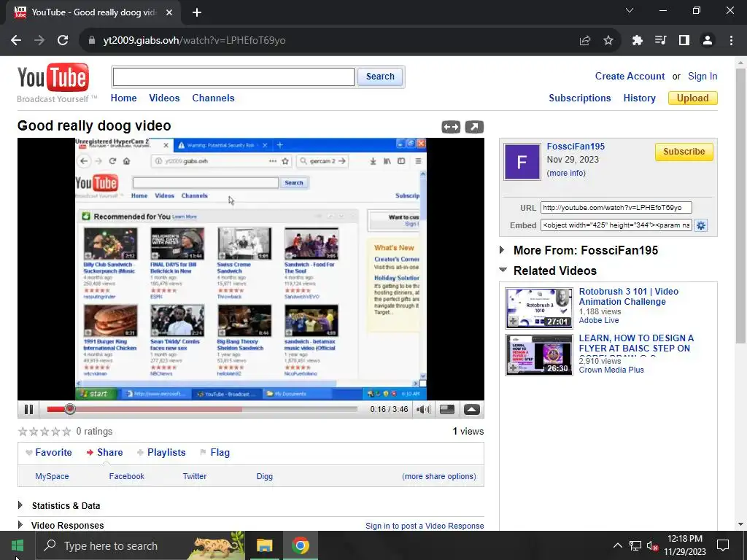Pause the video with the pause button
This screenshot has width=747, height=560.
click(x=28, y=410)
